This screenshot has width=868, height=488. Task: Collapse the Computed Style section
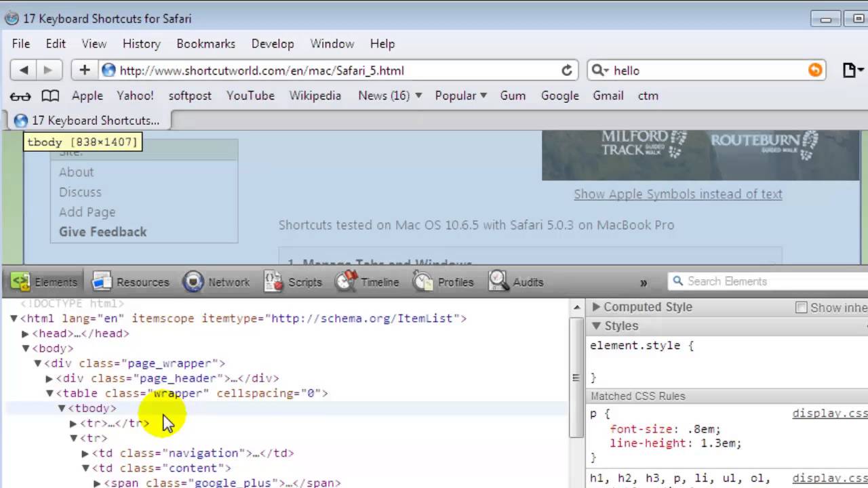click(x=596, y=307)
